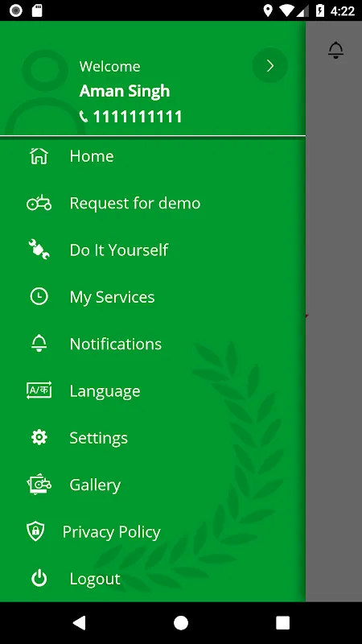Tap the tractor photos icon beside Gallery

click(39, 485)
